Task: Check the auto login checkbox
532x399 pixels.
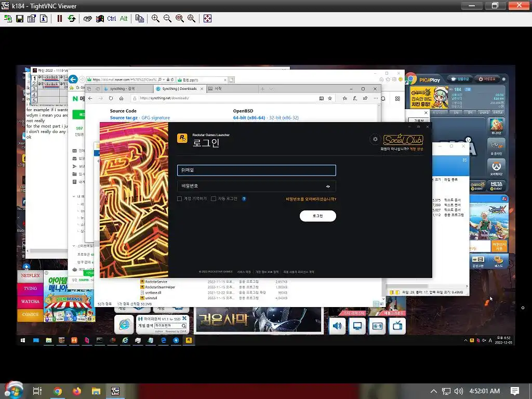Action: 214,199
